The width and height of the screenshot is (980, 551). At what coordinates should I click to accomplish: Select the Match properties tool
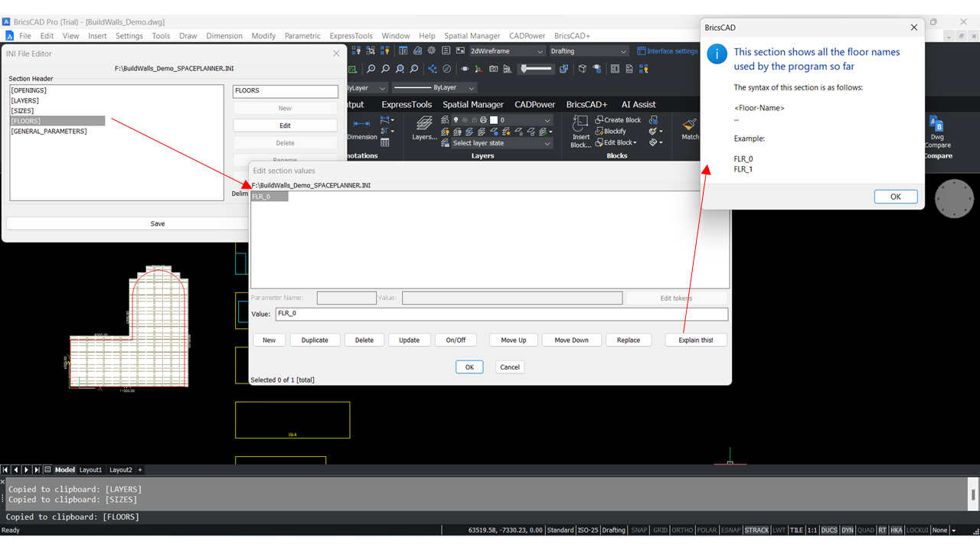point(689,125)
